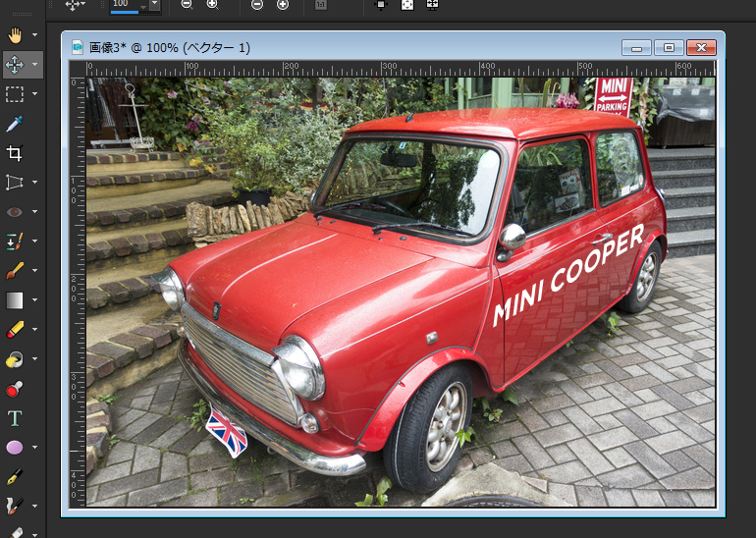The image size is (756, 538).
Task: Select the Text tool
Action: (15, 418)
